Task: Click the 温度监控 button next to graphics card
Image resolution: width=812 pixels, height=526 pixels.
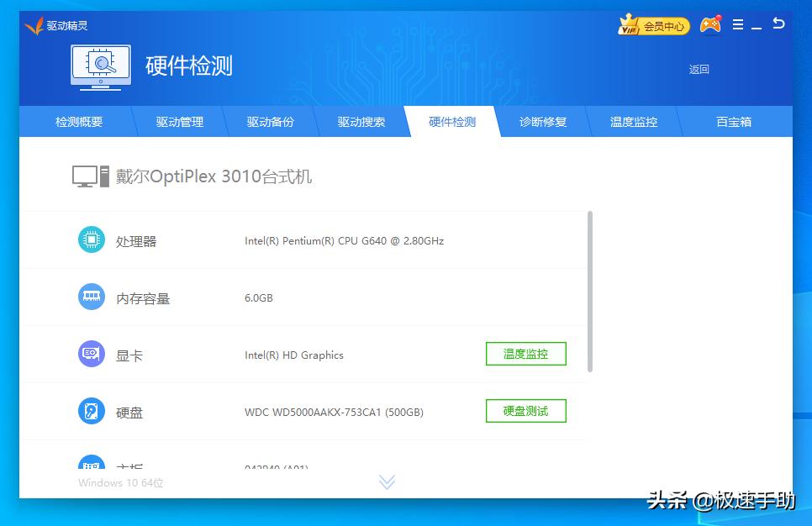Action: 525,354
